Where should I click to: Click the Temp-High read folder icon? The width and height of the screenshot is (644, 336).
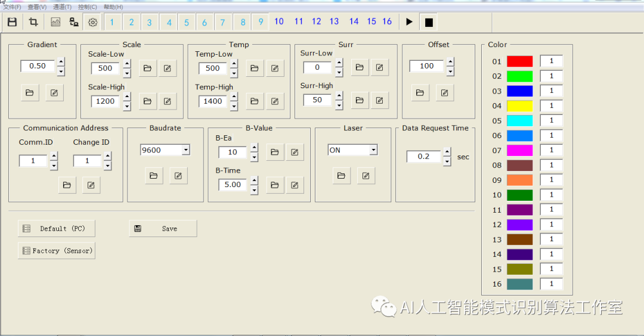[255, 101]
